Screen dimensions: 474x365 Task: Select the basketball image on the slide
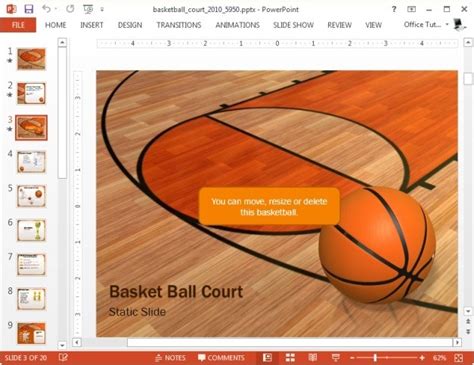click(x=377, y=245)
